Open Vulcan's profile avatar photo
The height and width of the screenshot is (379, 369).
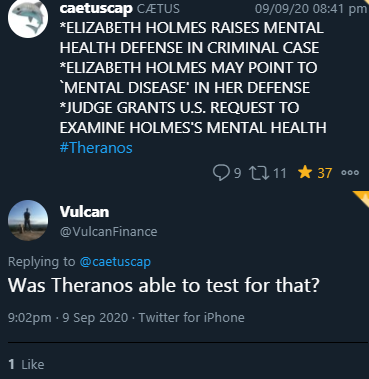coord(28,220)
